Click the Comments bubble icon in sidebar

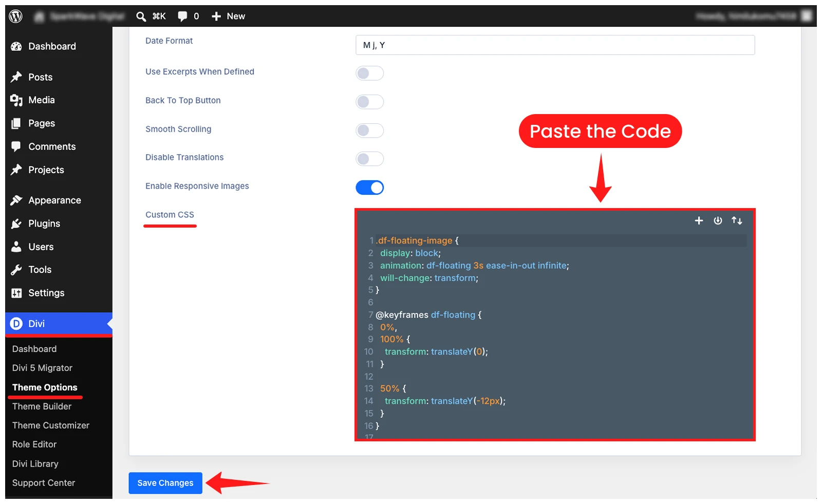pos(16,146)
